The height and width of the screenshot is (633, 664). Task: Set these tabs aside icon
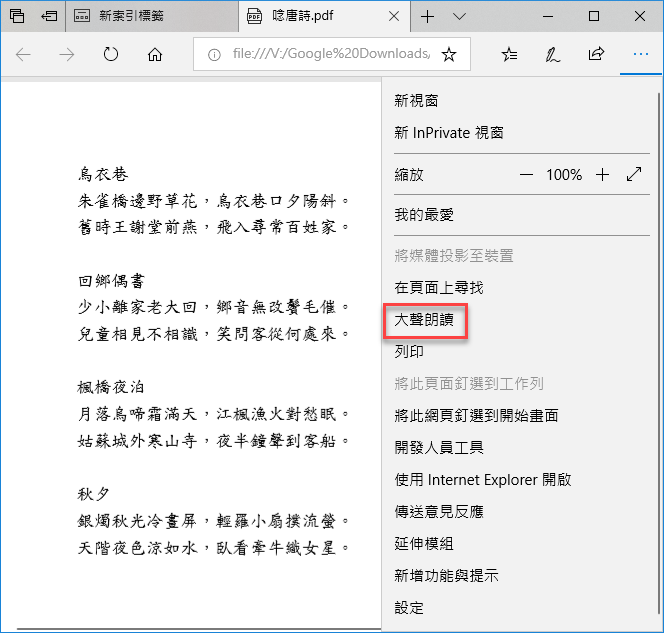(x=49, y=16)
